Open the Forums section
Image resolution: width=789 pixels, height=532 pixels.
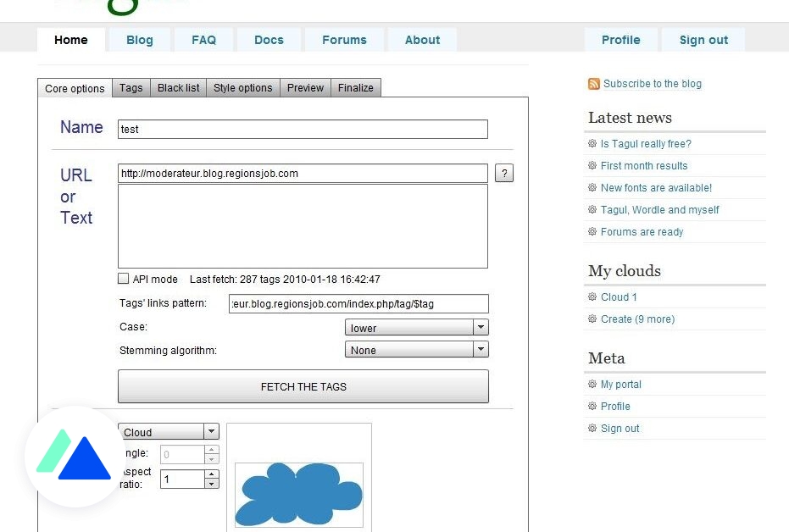(344, 40)
